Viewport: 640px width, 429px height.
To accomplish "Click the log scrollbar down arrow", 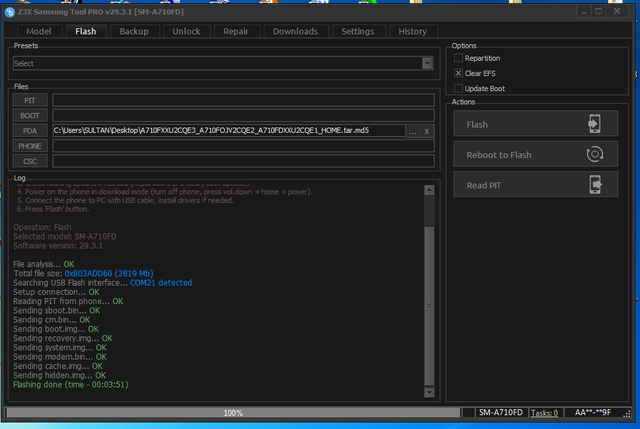I will pos(429,392).
